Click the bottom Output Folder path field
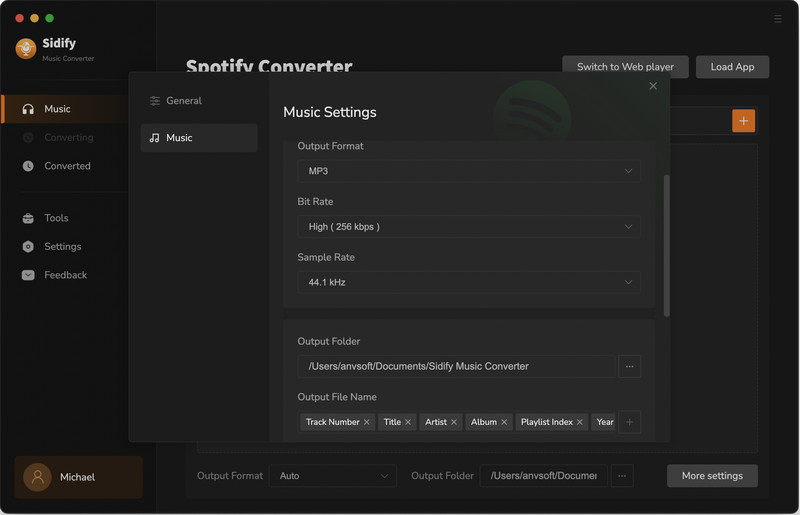Viewport: 800px width, 515px height. (x=543, y=476)
